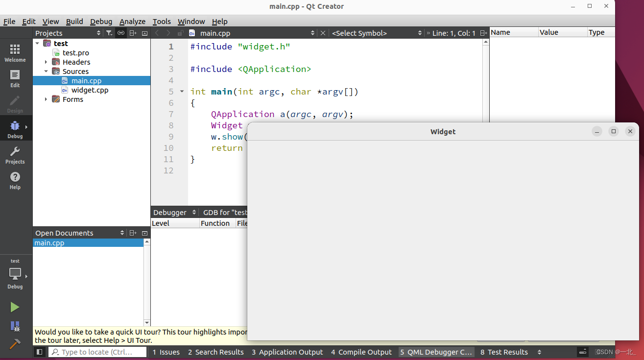Toggle the progress details button in status bar

[x=583, y=352]
